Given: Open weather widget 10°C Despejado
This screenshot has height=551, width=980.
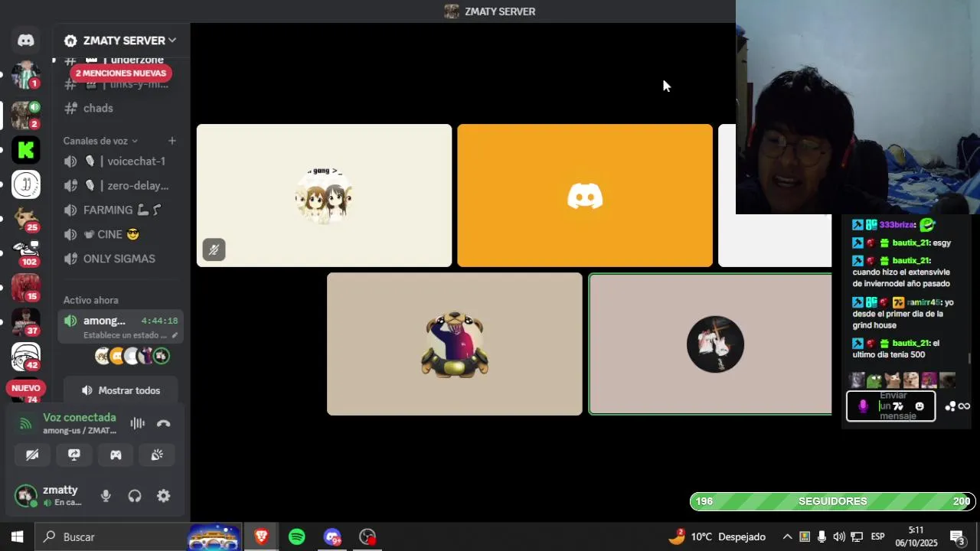Looking at the screenshot, I should point(717,536).
